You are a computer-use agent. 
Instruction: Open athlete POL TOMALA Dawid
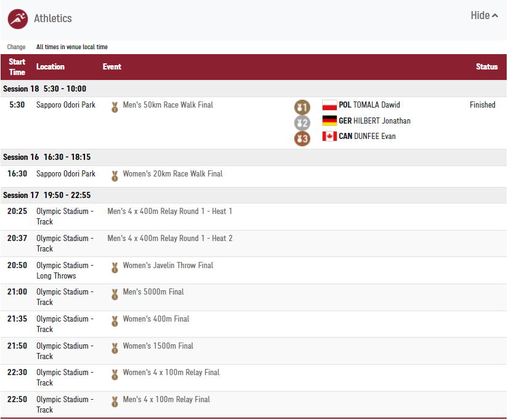pyautogui.click(x=369, y=105)
